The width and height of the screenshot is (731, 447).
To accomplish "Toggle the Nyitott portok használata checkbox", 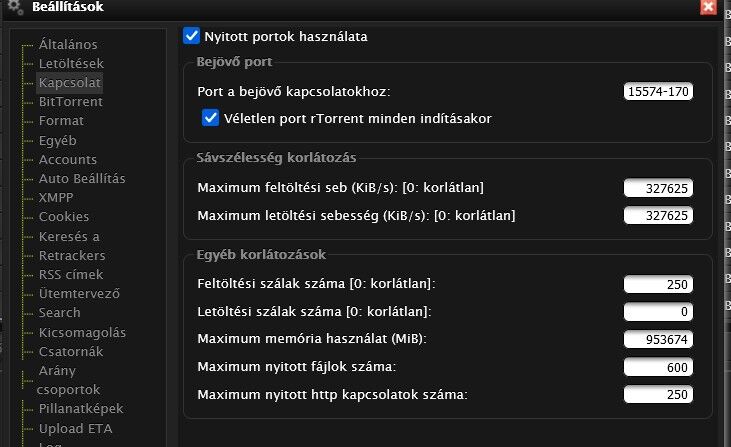I will pos(191,36).
